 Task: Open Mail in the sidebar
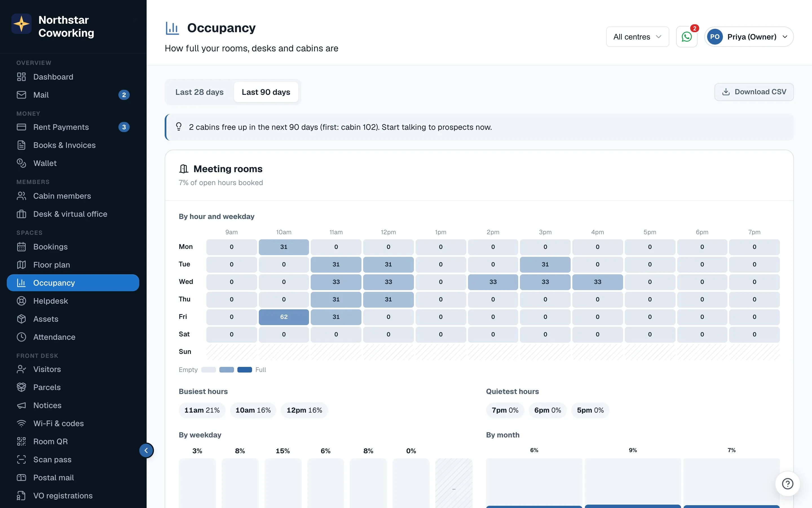tap(73, 95)
